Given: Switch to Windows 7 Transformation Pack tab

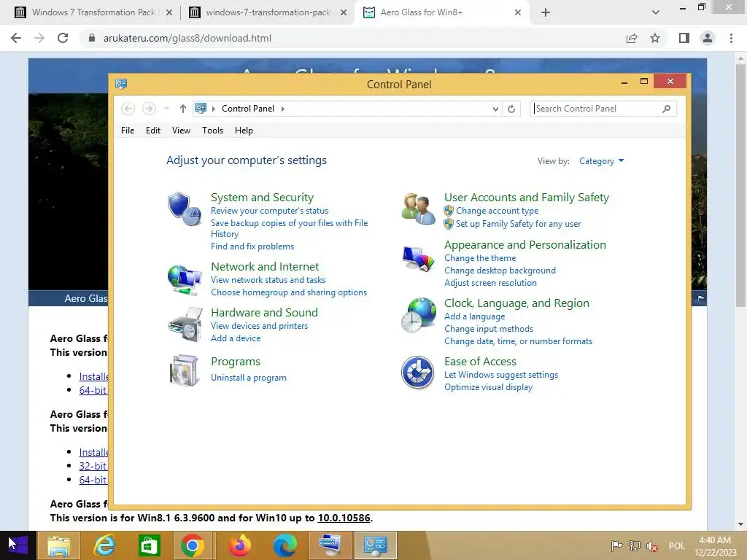Looking at the screenshot, I should pos(93,12).
